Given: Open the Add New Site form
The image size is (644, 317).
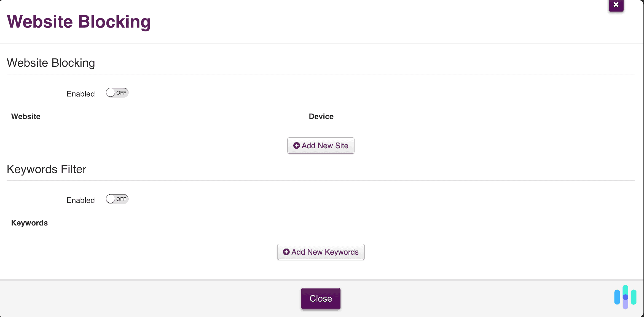Looking at the screenshot, I should point(321,146).
